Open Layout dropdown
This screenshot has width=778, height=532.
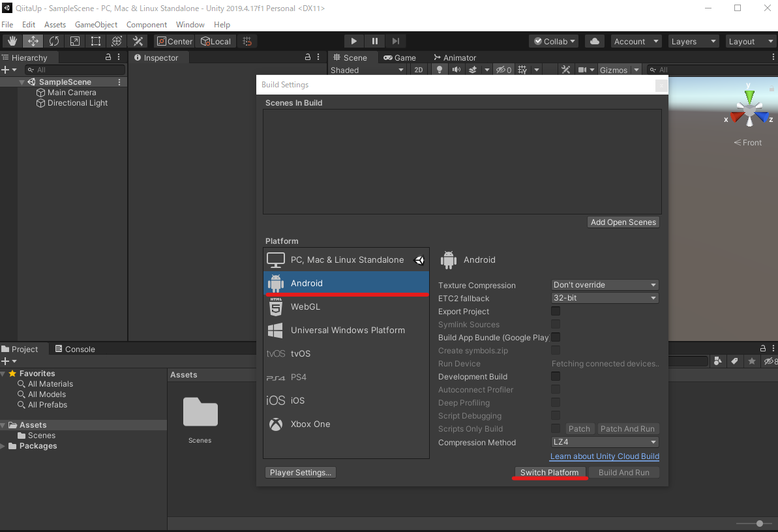coord(751,41)
